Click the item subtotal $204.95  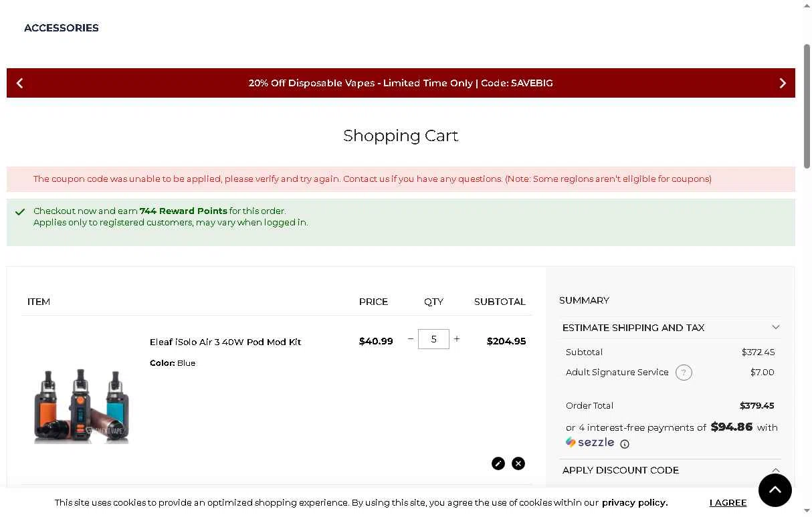click(506, 341)
